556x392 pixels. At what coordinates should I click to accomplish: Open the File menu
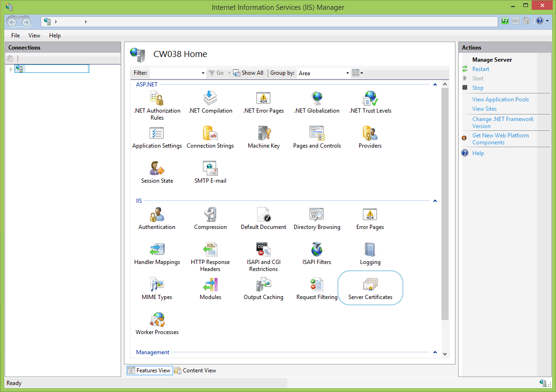(15, 36)
